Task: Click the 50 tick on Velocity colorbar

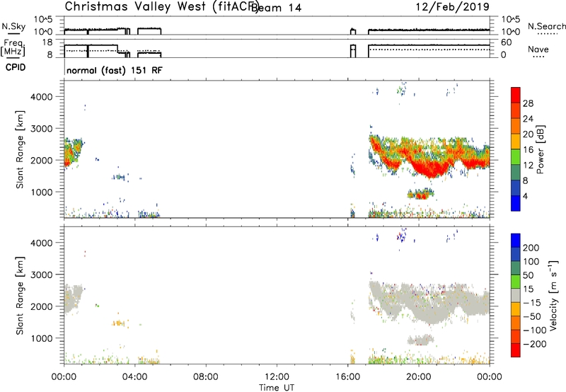Action: point(529,275)
